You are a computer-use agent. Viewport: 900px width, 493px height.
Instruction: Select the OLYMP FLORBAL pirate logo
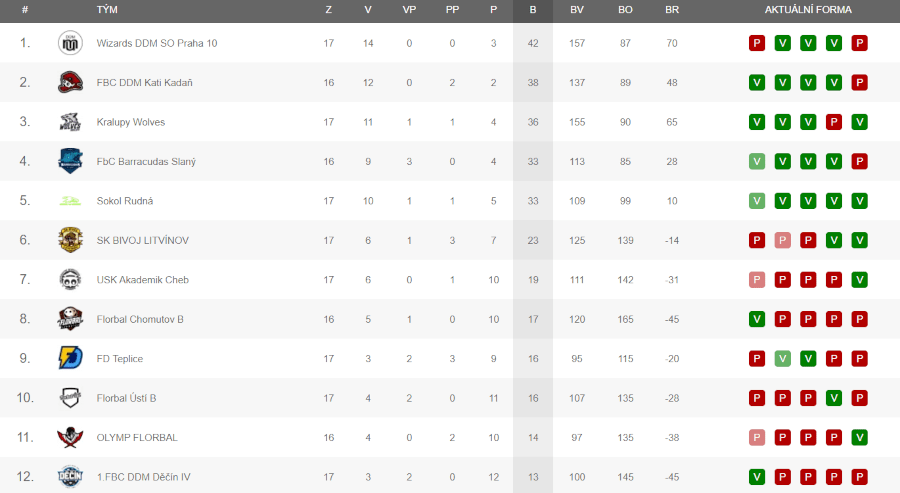[70, 437]
